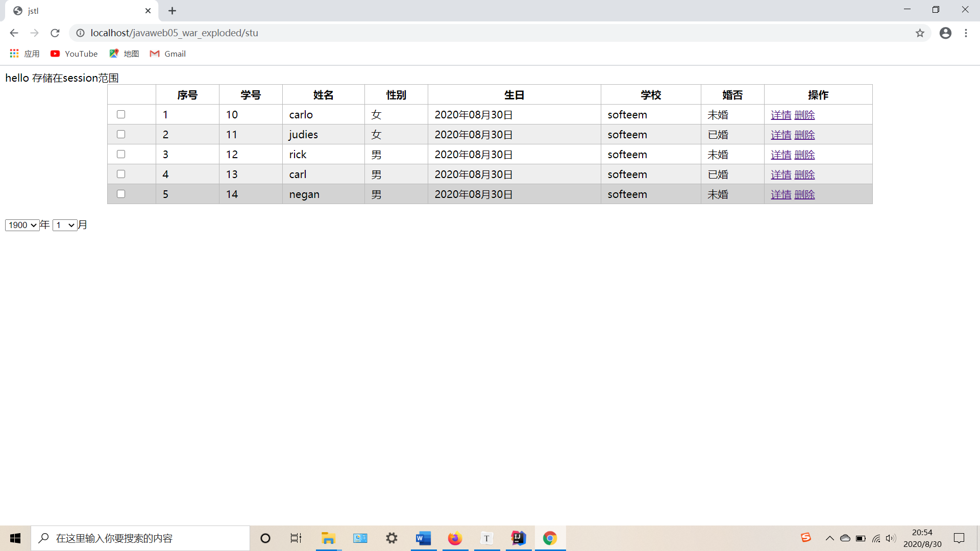
Task: Open the month dropdown showing 1
Action: (64, 224)
